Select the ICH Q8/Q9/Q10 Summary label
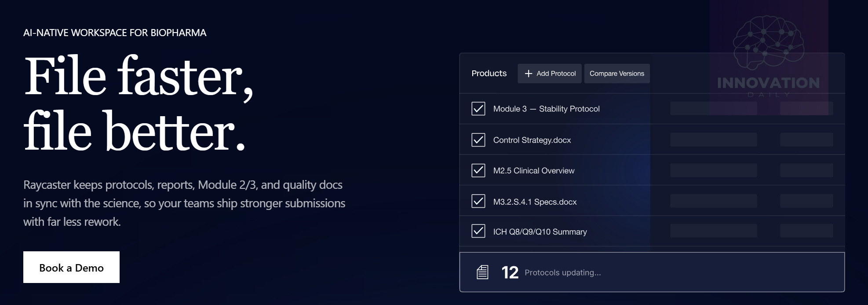This screenshot has height=305, width=868. click(x=540, y=232)
